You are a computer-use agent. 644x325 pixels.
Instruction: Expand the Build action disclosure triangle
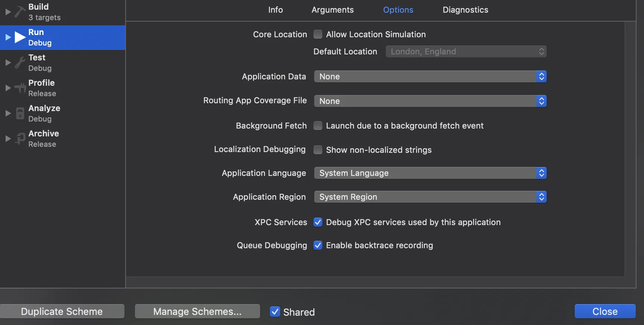[8, 12]
